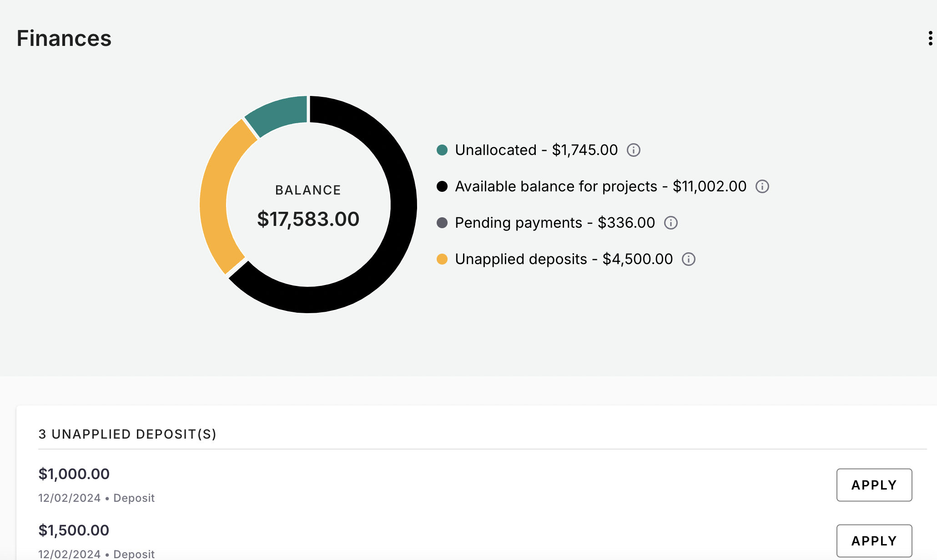Select the gray Pending payments legend dot
Screen dimensions: 937x560
tap(442, 223)
